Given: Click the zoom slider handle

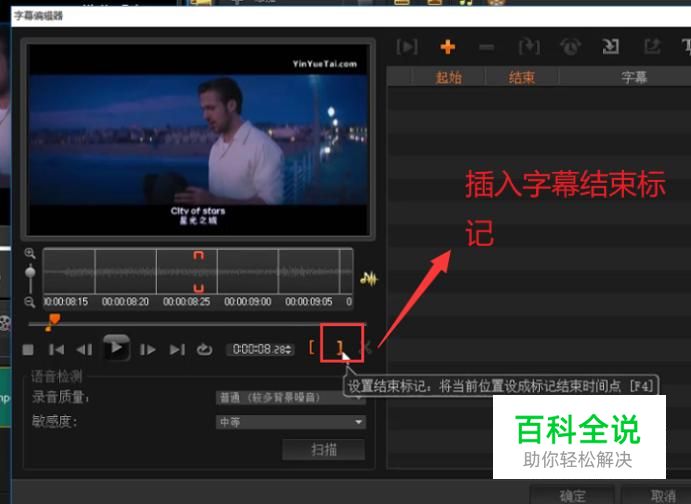Looking at the screenshot, I should tap(30, 272).
